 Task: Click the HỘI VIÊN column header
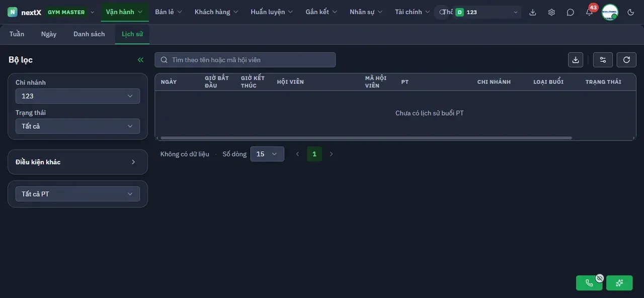(290, 82)
